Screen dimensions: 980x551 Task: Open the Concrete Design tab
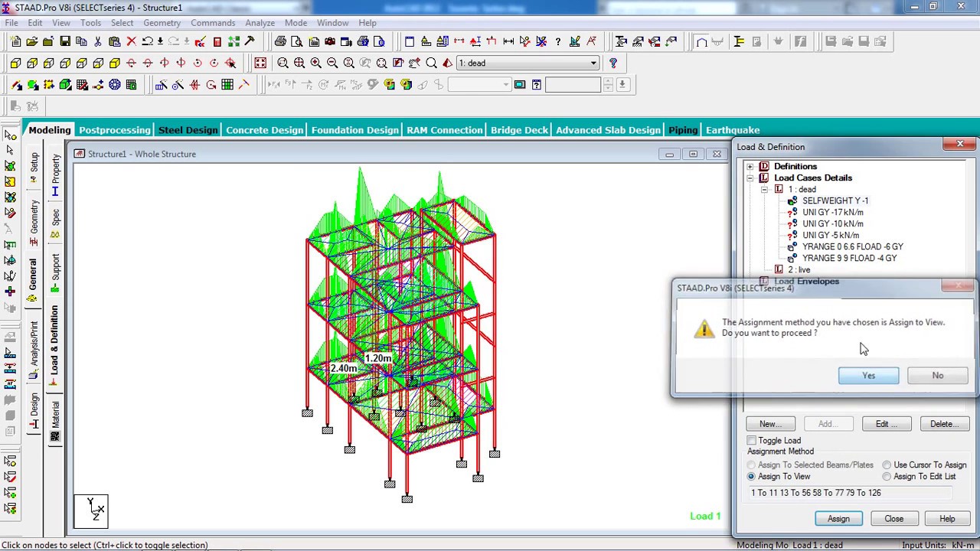(x=264, y=130)
